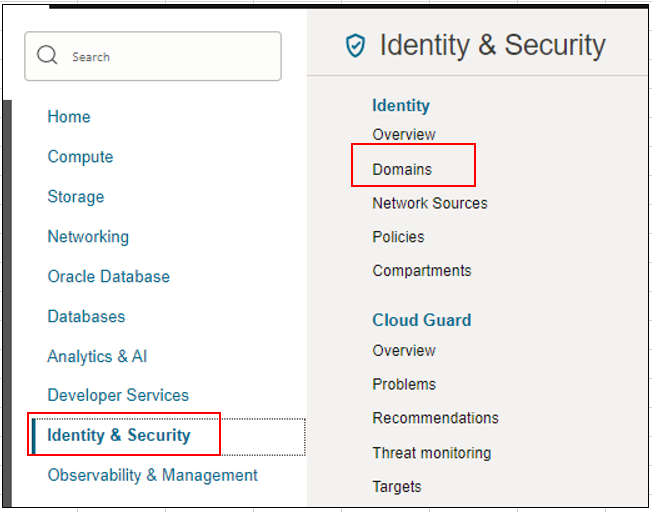Open the Databases menu category

86,317
